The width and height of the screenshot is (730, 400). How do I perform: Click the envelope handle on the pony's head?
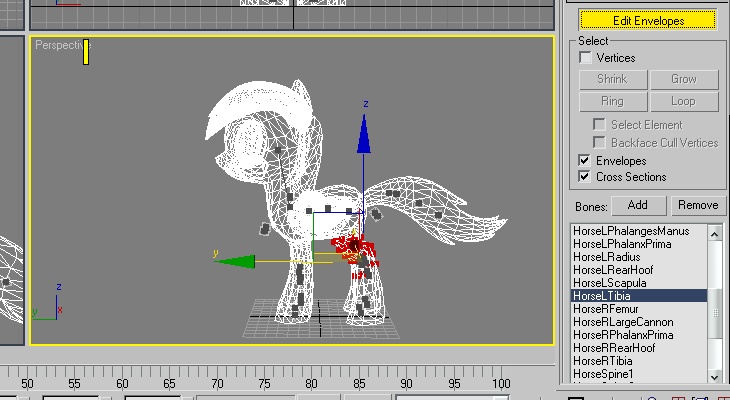(278, 150)
